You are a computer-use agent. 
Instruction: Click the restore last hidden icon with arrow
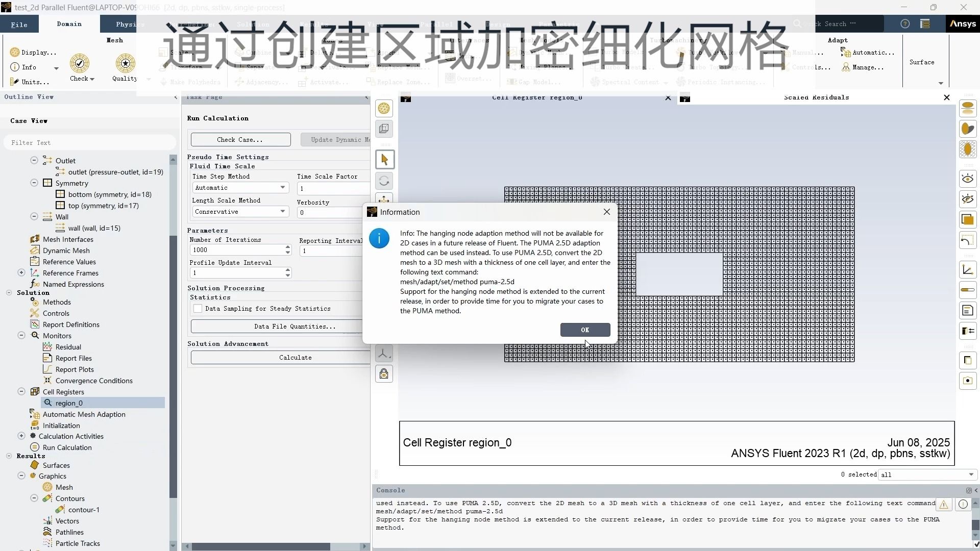[968, 240]
